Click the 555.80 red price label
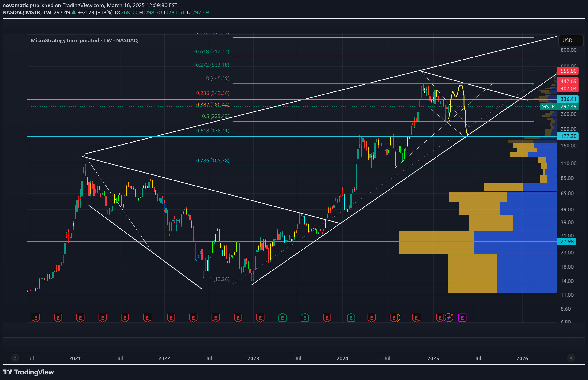588x380 pixels. (568, 71)
